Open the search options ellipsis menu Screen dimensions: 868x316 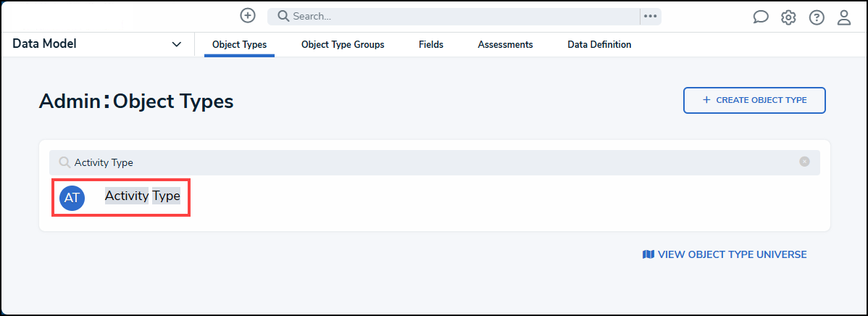tap(650, 16)
